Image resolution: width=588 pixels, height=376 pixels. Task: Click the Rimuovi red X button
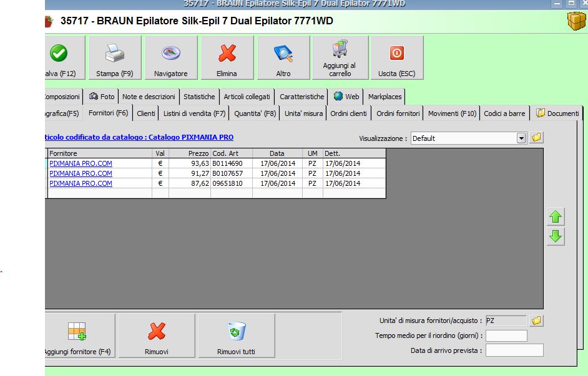pyautogui.click(x=157, y=336)
